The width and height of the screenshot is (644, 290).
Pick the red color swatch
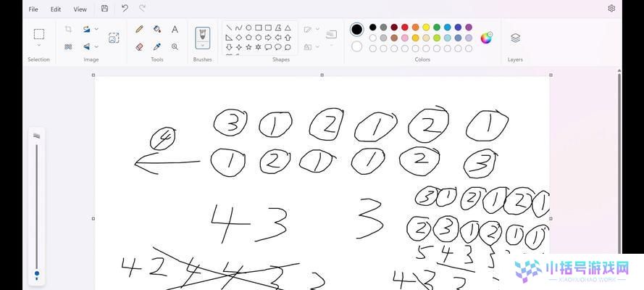click(405, 27)
